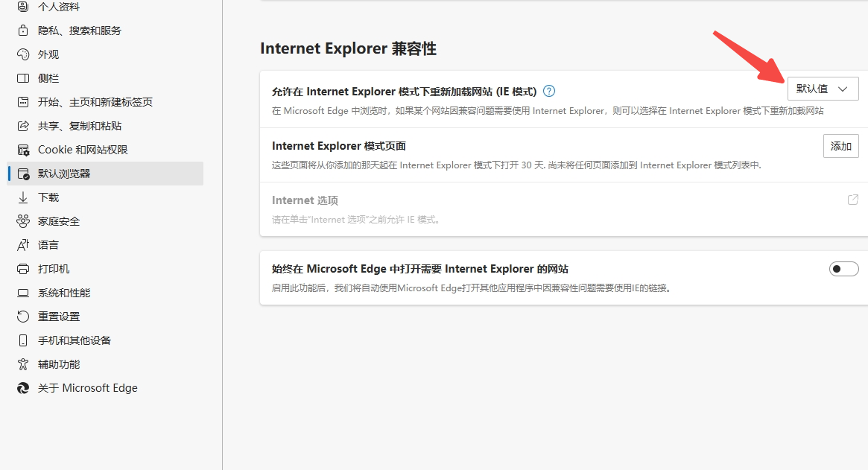Navigate to 开始、主页和新建标签页
This screenshot has width=868, height=470.
pyautogui.click(x=105, y=102)
